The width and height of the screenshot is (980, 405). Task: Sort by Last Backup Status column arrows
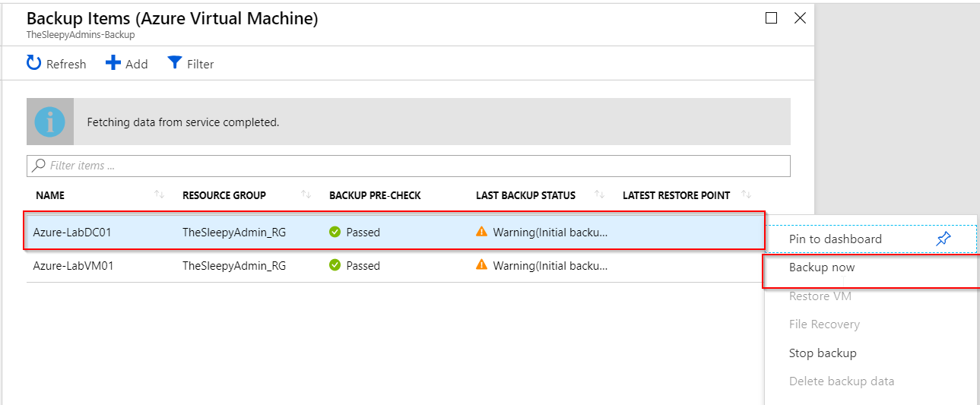click(x=599, y=195)
